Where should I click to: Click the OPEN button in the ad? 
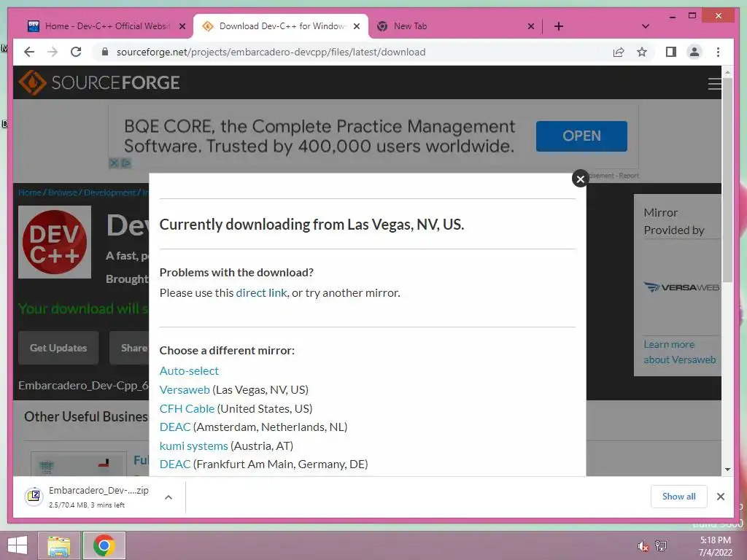point(581,136)
